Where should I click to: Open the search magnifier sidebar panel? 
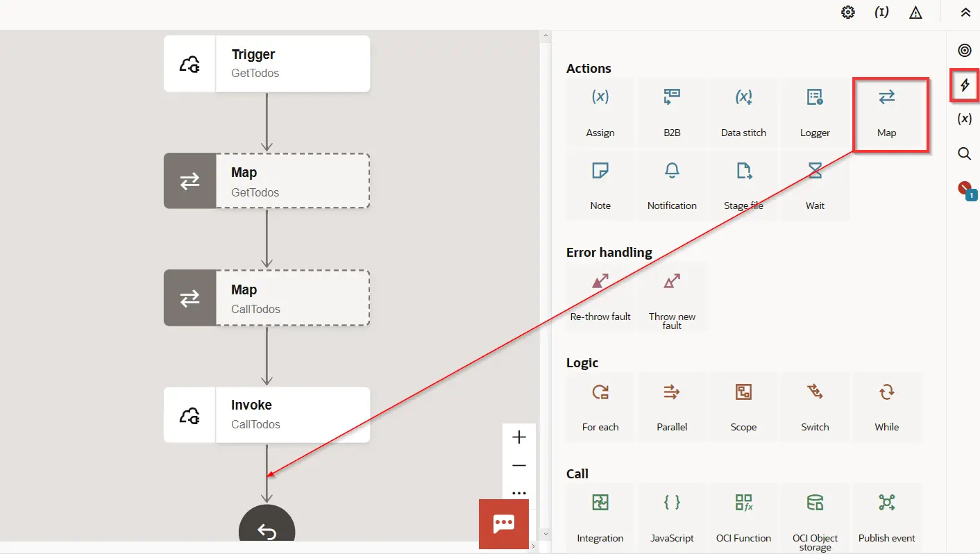tap(964, 153)
